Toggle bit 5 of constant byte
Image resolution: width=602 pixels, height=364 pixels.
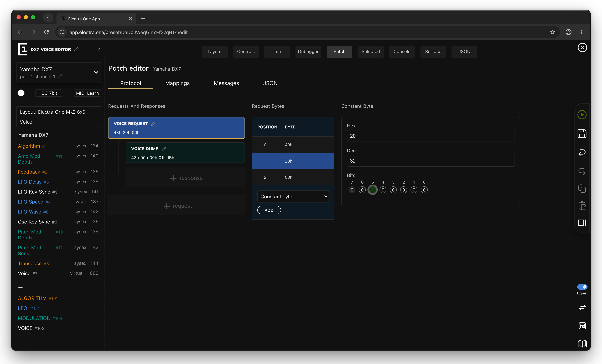(x=373, y=190)
